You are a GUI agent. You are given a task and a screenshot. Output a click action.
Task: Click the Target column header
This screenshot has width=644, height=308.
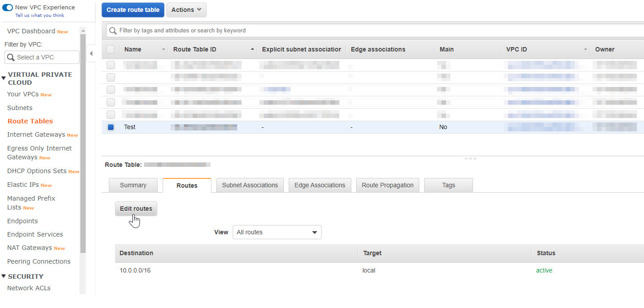pos(372,253)
